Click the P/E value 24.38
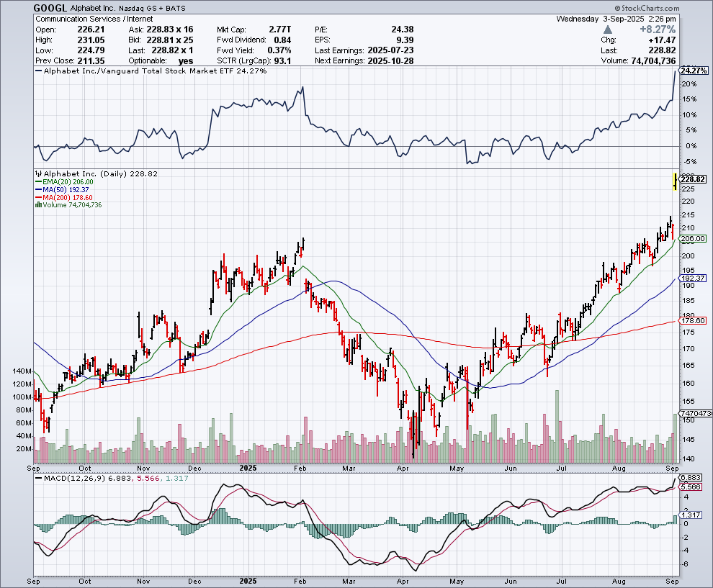 click(403, 30)
